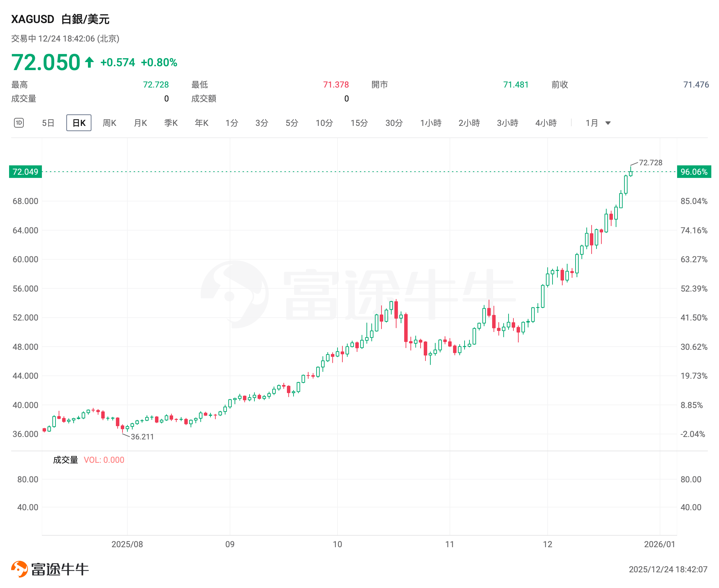Choose the 30分 interval tab
The height and width of the screenshot is (588, 719).
394,123
